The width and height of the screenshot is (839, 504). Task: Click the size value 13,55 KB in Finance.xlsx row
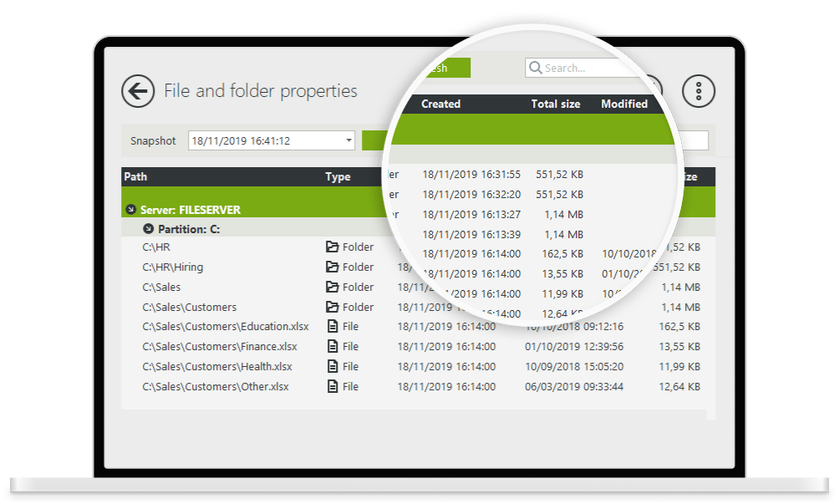tap(679, 346)
